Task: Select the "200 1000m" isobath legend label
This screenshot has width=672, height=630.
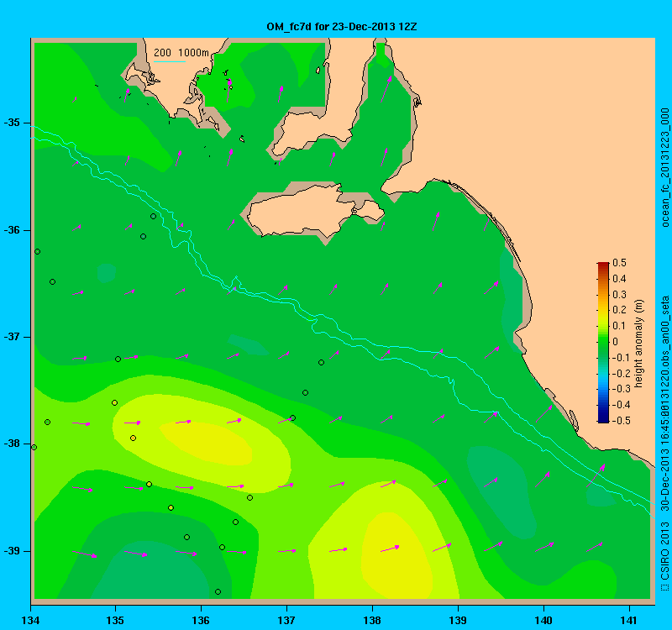Action: (x=181, y=53)
